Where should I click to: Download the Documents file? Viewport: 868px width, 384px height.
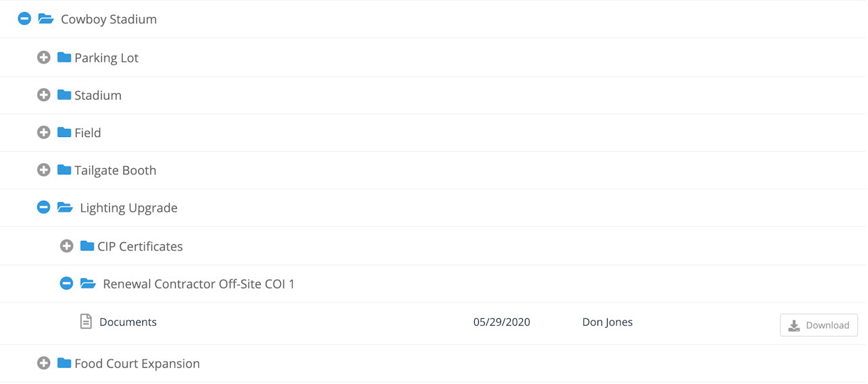(x=818, y=325)
